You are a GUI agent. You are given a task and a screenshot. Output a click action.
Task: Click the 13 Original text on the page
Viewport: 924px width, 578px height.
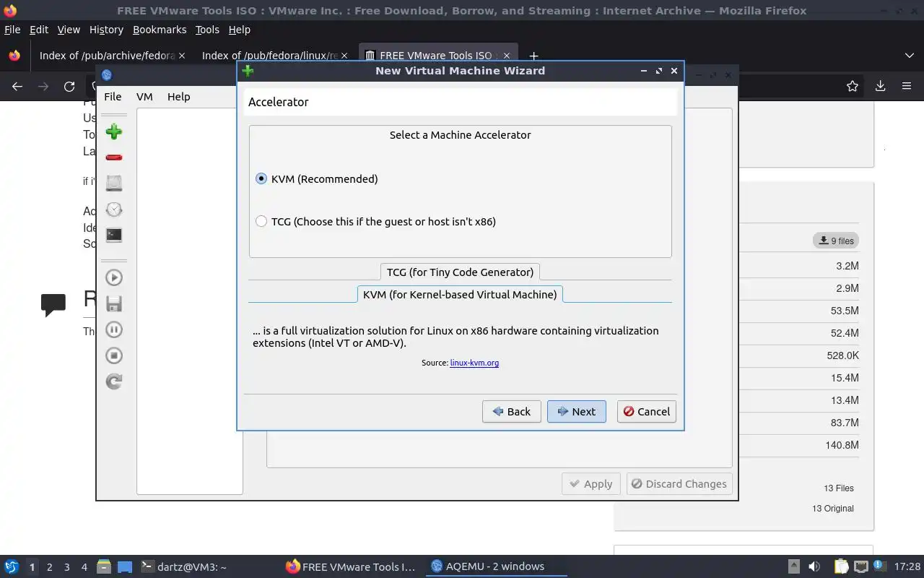pyautogui.click(x=833, y=509)
